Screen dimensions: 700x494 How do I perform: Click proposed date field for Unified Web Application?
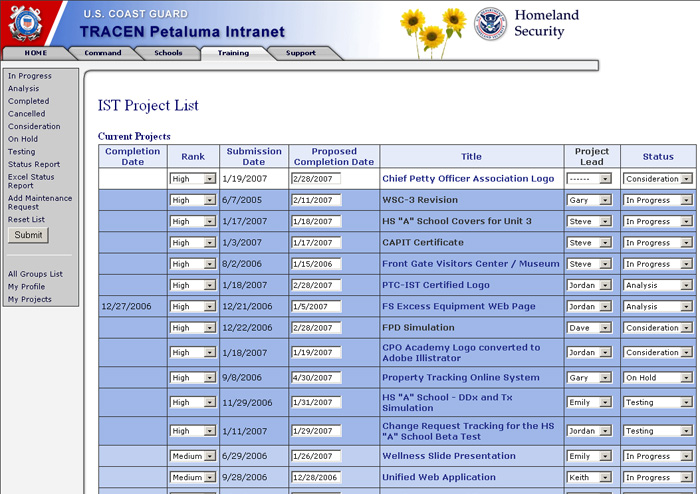(316, 477)
